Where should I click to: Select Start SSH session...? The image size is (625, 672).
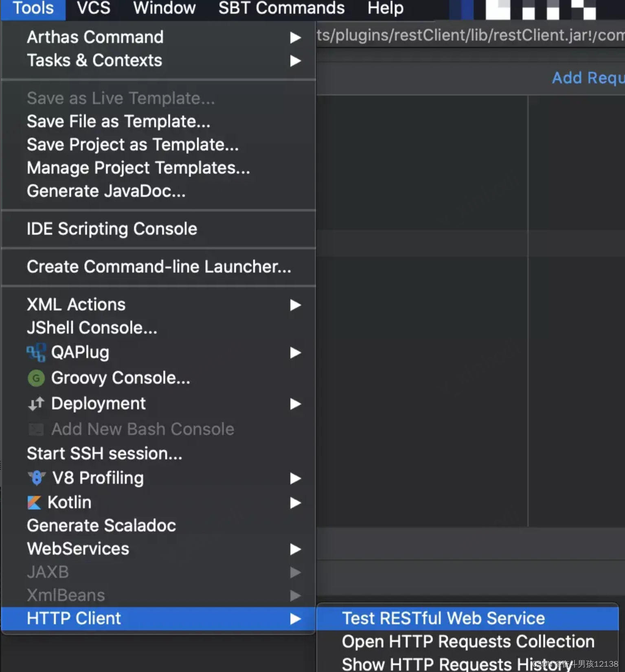point(158,453)
